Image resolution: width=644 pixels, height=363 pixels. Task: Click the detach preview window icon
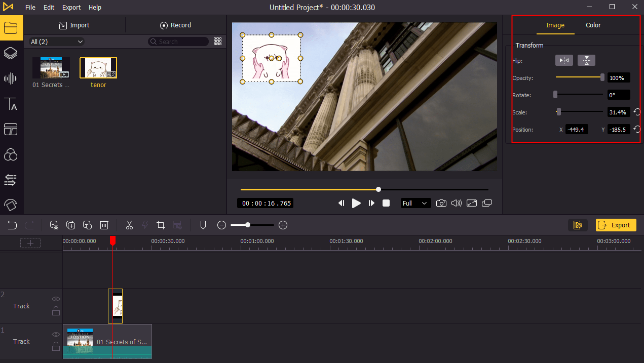coord(487,203)
